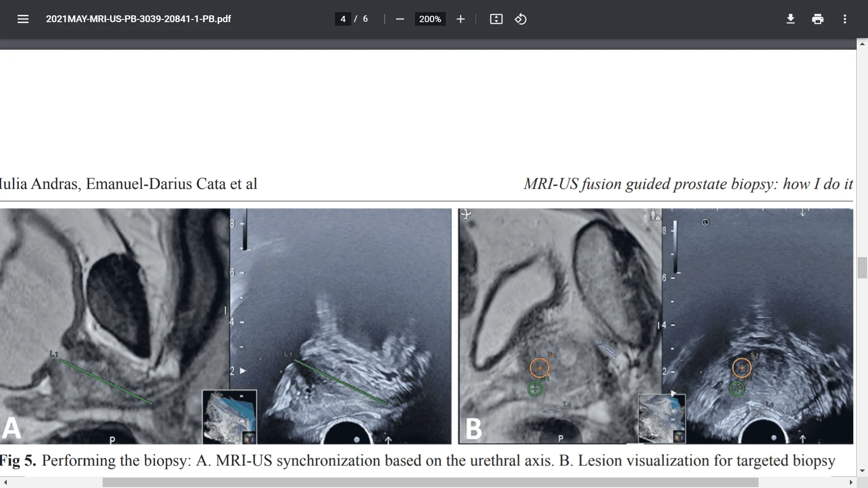Click the total page count '6'
The height and width of the screenshot is (488, 868).
365,19
